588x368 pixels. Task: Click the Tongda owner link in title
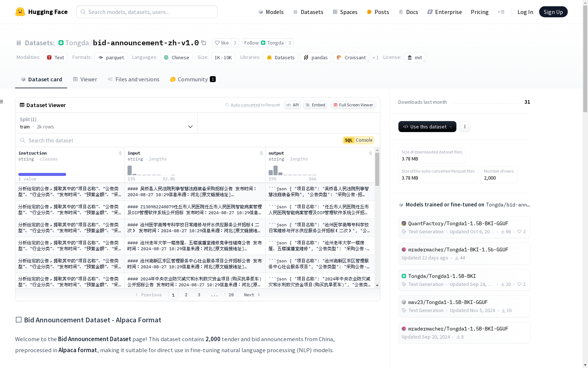[x=77, y=43]
